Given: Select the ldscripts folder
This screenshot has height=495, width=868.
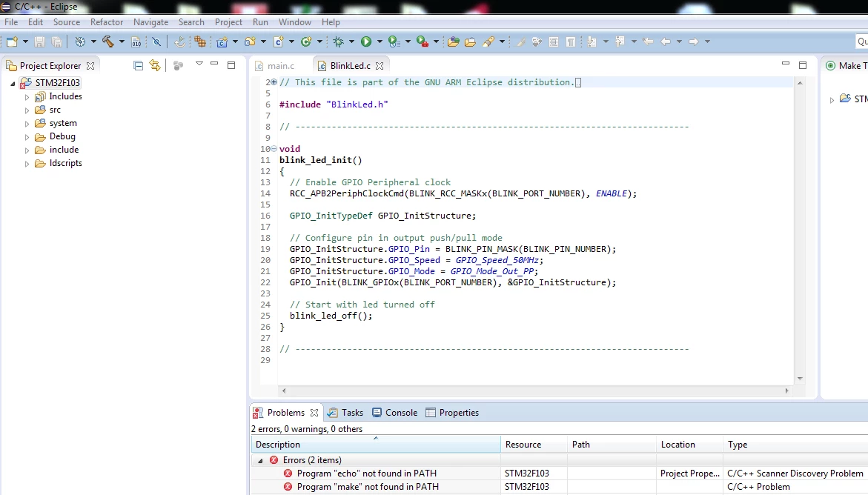Looking at the screenshot, I should click(65, 163).
